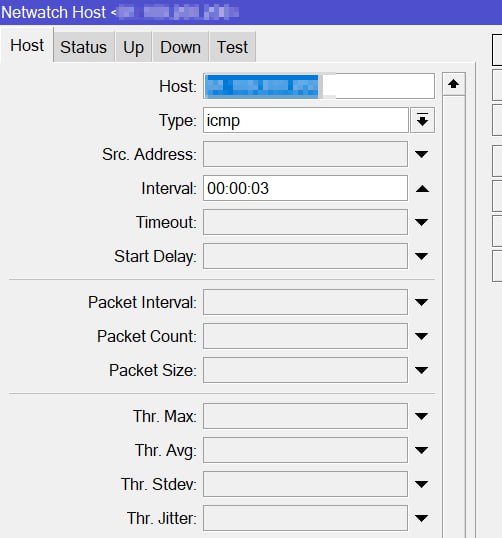
Task: Click the disabled Packet Interval input box
Action: [x=305, y=302]
